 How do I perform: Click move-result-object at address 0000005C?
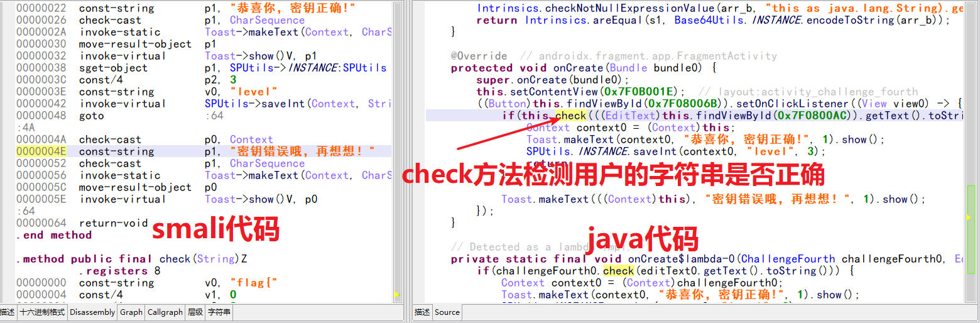click(x=135, y=187)
